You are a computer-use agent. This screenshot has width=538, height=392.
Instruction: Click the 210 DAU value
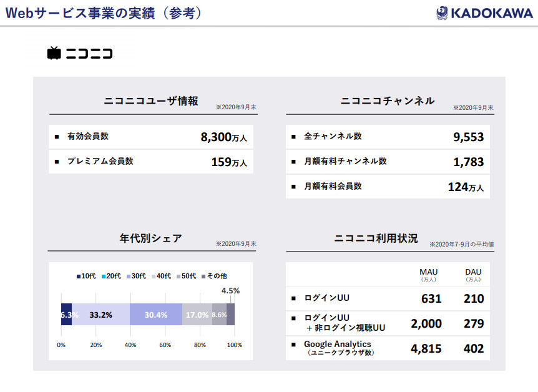[x=474, y=298]
